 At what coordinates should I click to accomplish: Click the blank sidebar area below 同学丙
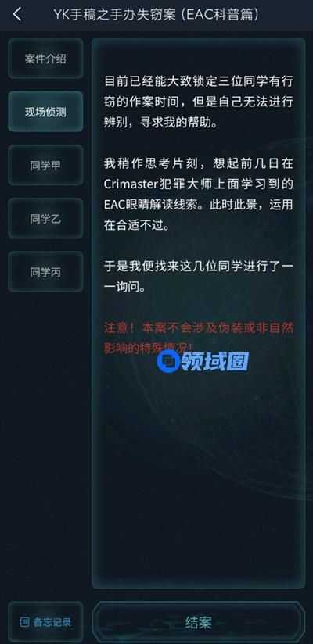click(45, 444)
